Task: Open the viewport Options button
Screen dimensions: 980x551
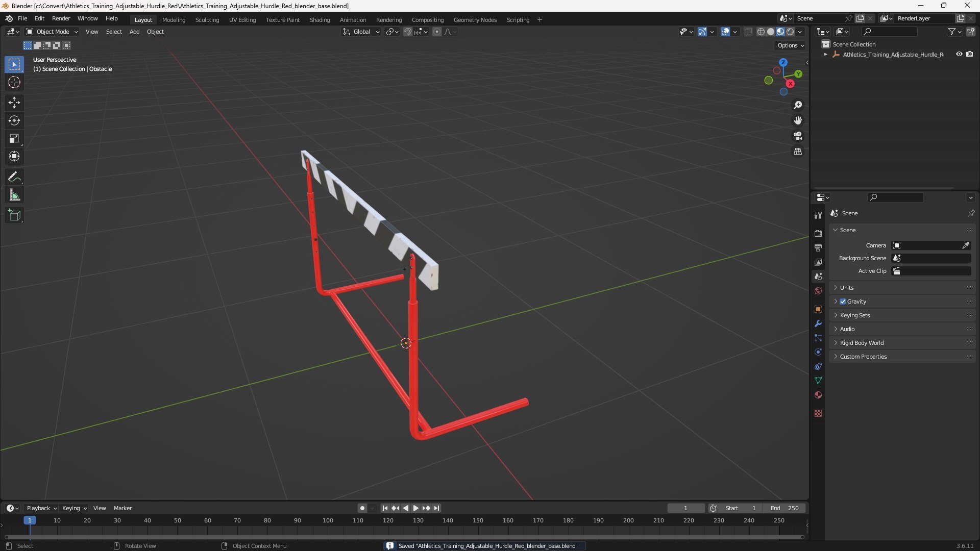Action: (791, 45)
